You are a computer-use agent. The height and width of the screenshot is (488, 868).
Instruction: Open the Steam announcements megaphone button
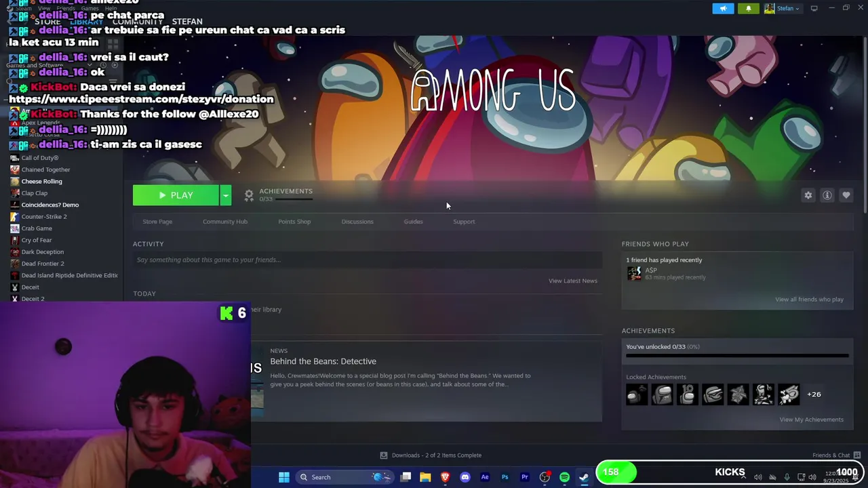tap(723, 8)
